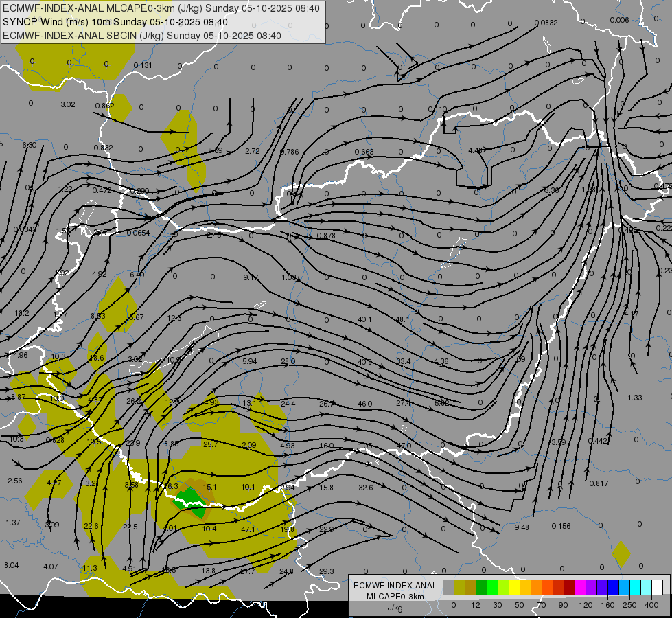The width and height of the screenshot is (672, 618).
Task: Click the map value 0.156
Action: pos(561,526)
